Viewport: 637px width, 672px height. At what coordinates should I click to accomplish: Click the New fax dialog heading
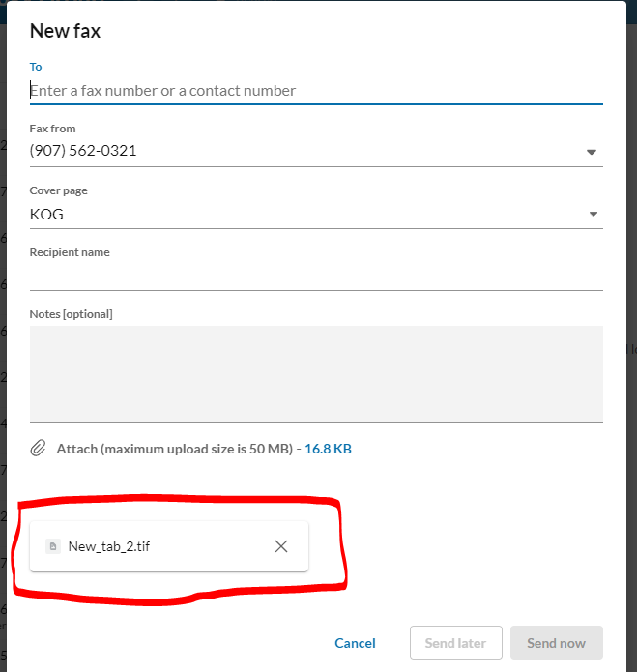pos(65,31)
